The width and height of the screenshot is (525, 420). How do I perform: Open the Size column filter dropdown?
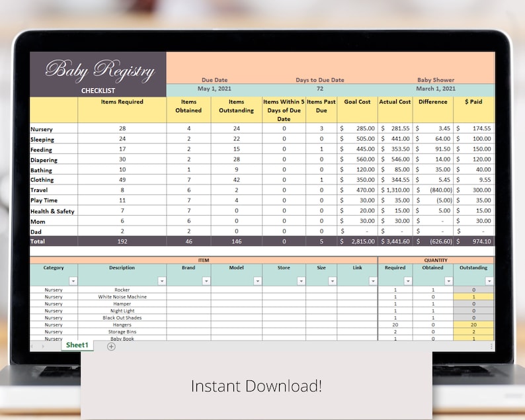[332, 281]
